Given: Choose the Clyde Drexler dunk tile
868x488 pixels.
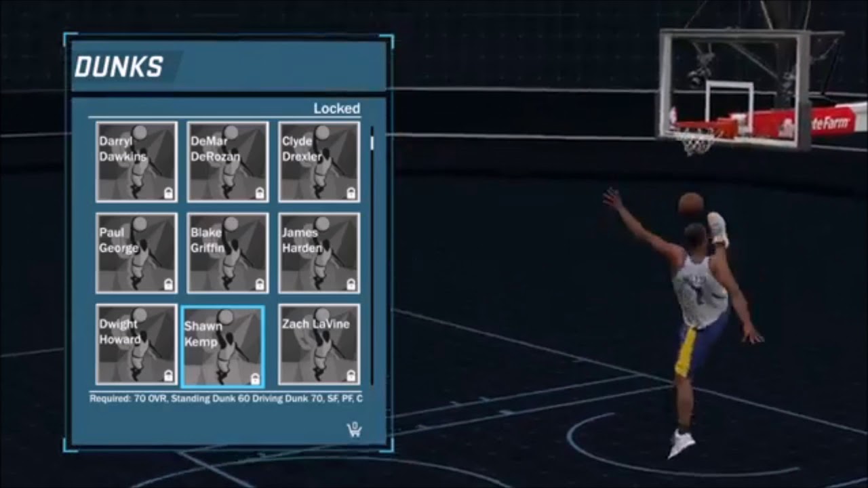Looking at the screenshot, I should 319,162.
